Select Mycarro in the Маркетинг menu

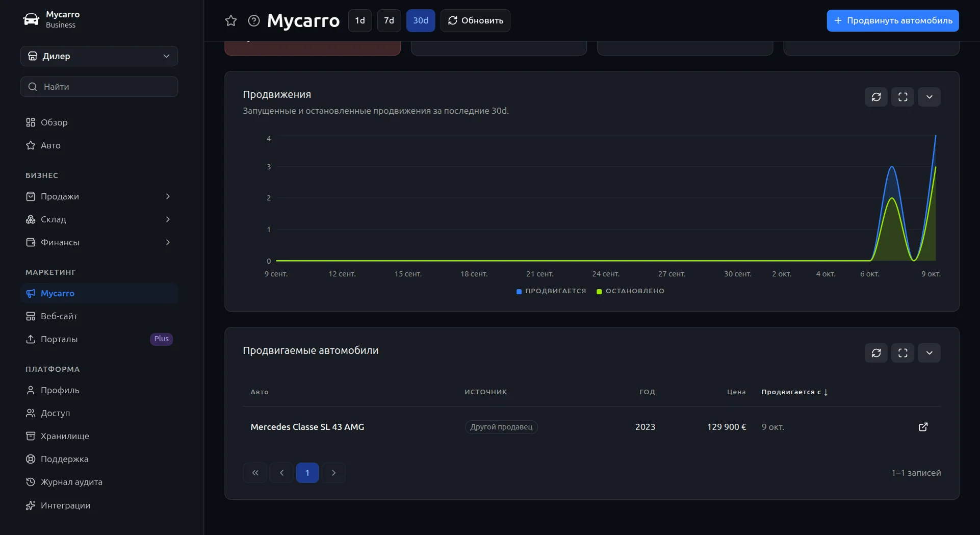coord(99,293)
